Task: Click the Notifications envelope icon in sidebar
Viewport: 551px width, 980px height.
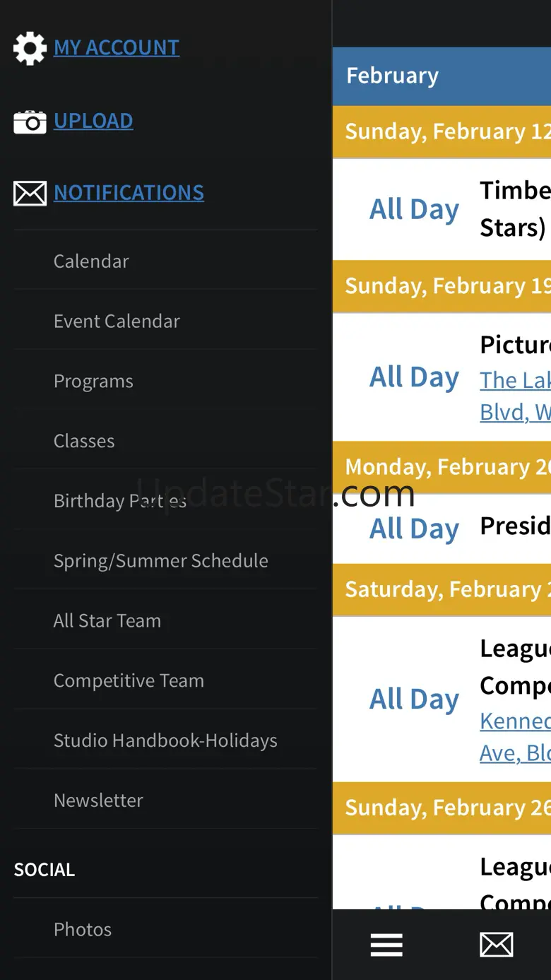Action: (30, 193)
